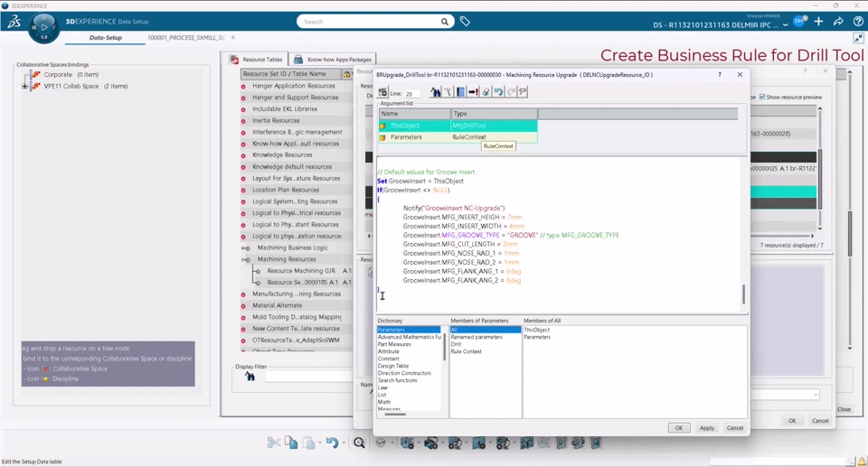The image size is (868, 467).
Task: Click Cancel in the rule editor dialog
Action: (x=735, y=428)
